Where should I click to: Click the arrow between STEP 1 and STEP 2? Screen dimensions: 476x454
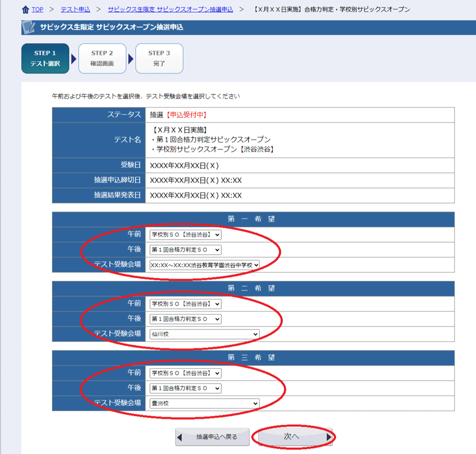(74, 59)
